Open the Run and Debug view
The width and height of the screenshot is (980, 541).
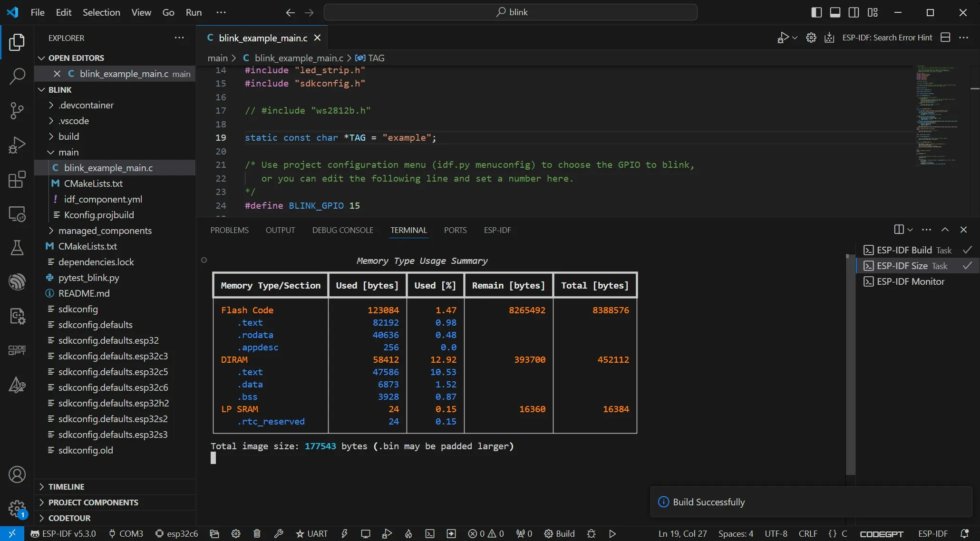(17, 145)
